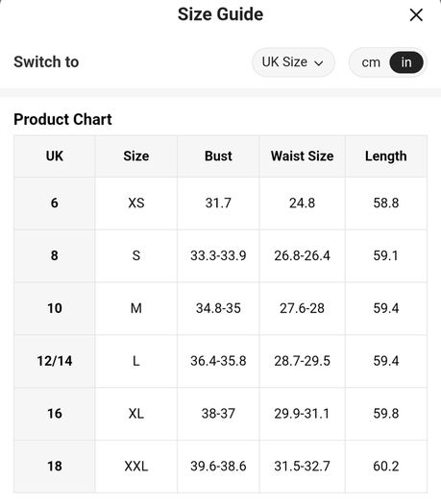This screenshot has width=441, height=504.
Task: Select the UK 6 row label
Action: (x=55, y=204)
